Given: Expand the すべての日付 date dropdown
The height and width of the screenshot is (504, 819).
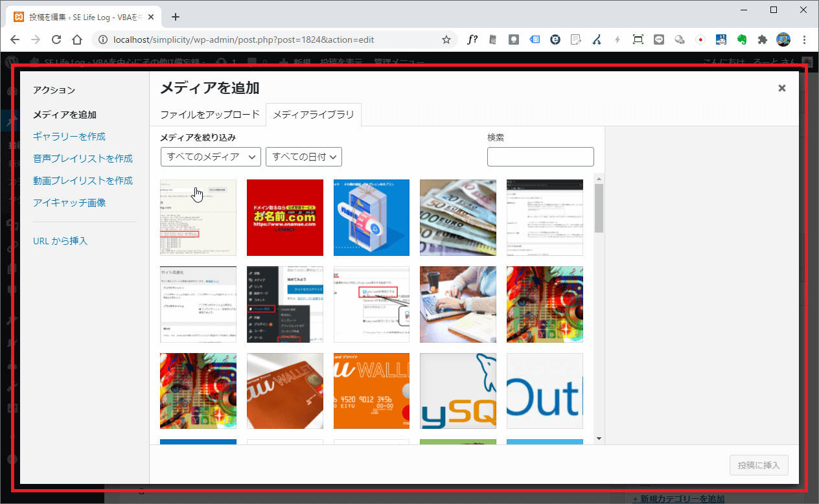Looking at the screenshot, I should [x=303, y=157].
